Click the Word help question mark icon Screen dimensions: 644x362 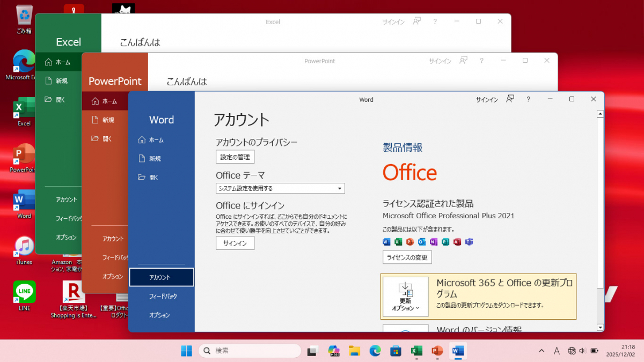click(x=528, y=99)
